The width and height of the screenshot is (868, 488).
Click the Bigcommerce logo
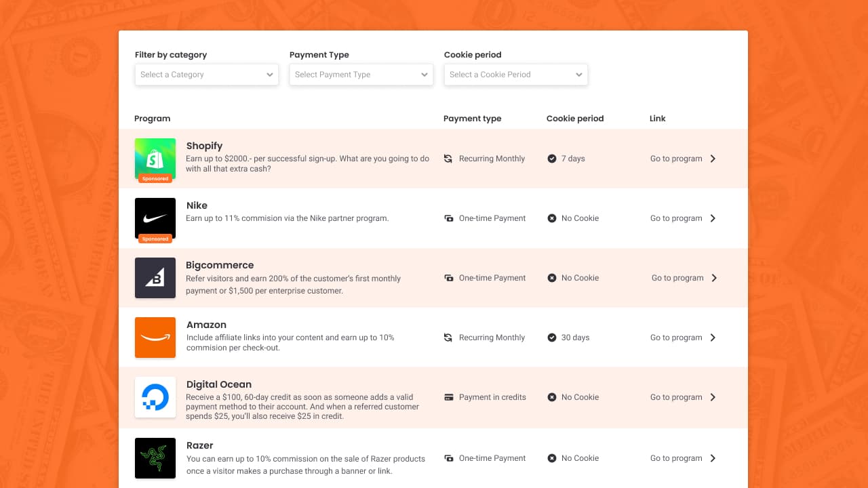tap(155, 278)
